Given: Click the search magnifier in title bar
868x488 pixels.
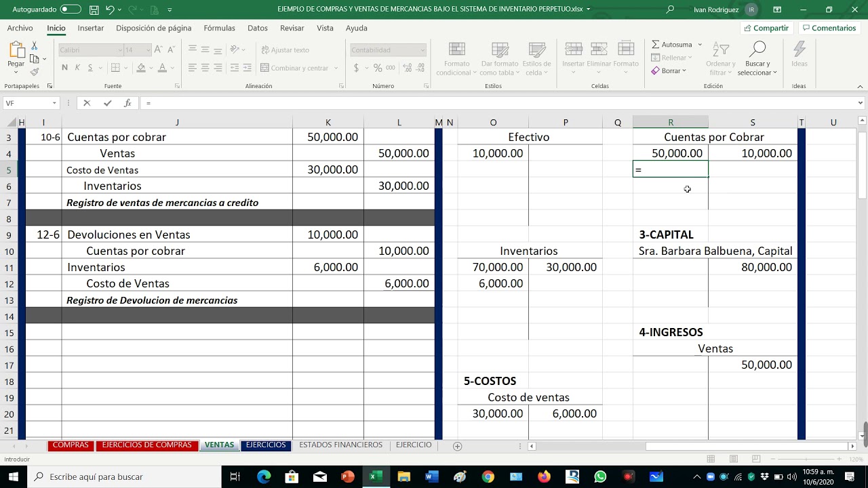Looking at the screenshot, I should click(670, 9).
